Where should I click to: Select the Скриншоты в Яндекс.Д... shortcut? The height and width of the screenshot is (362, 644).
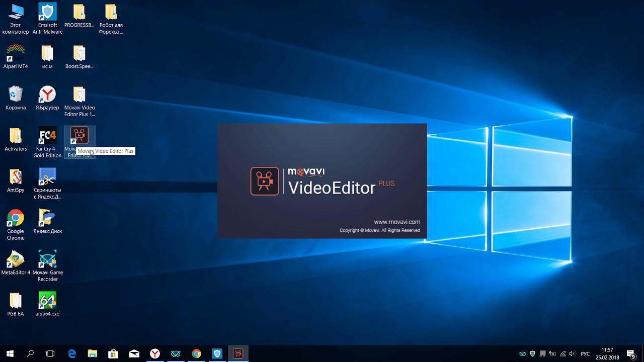pyautogui.click(x=47, y=184)
